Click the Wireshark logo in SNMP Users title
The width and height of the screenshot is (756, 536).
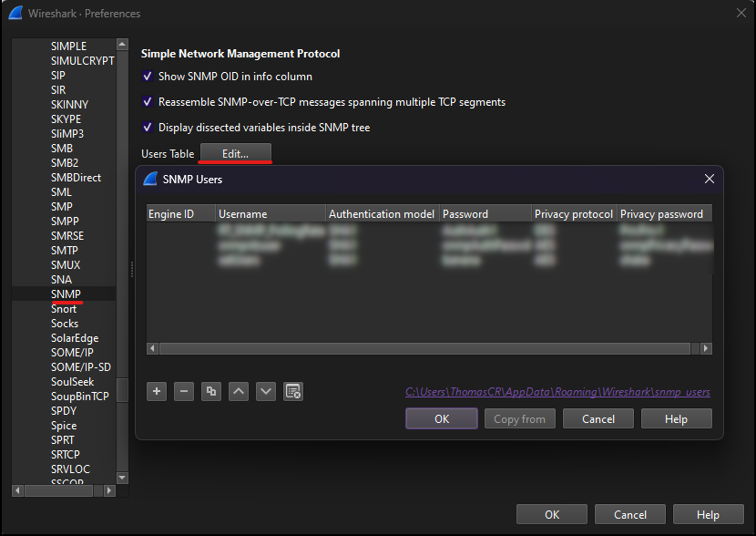click(x=150, y=179)
